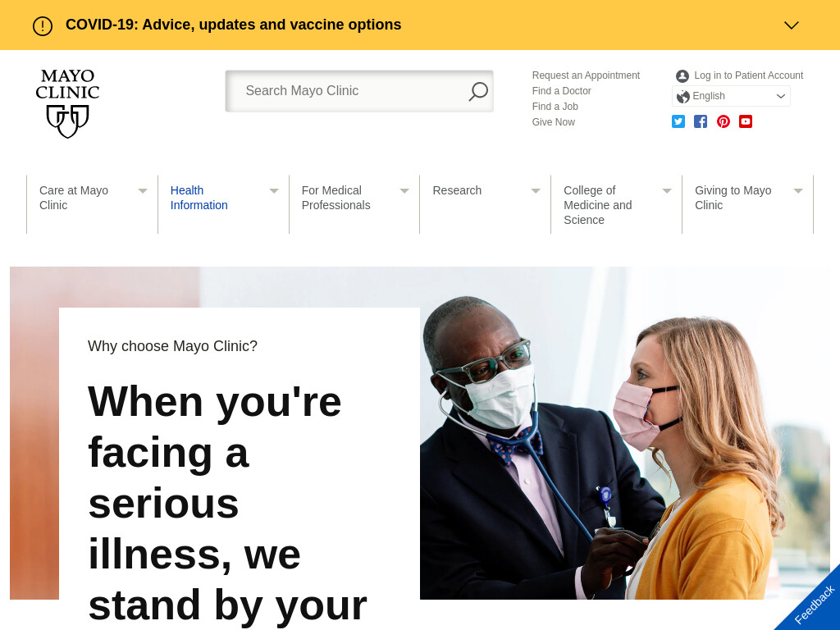Click the Mayo Clinic shield logo
Image resolution: width=840 pixels, height=630 pixels.
tap(67, 103)
